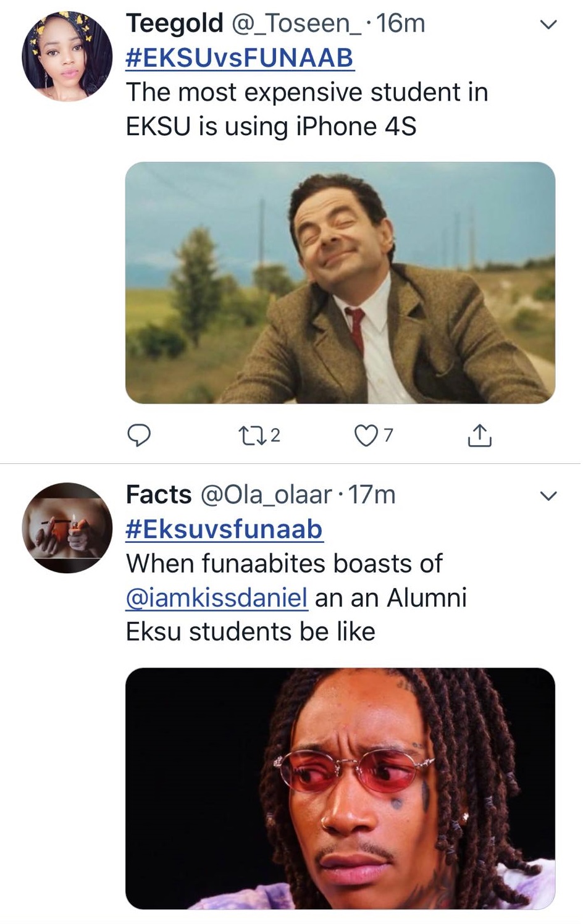
Task: Reply to Teegold's tweet
Action: (x=139, y=435)
